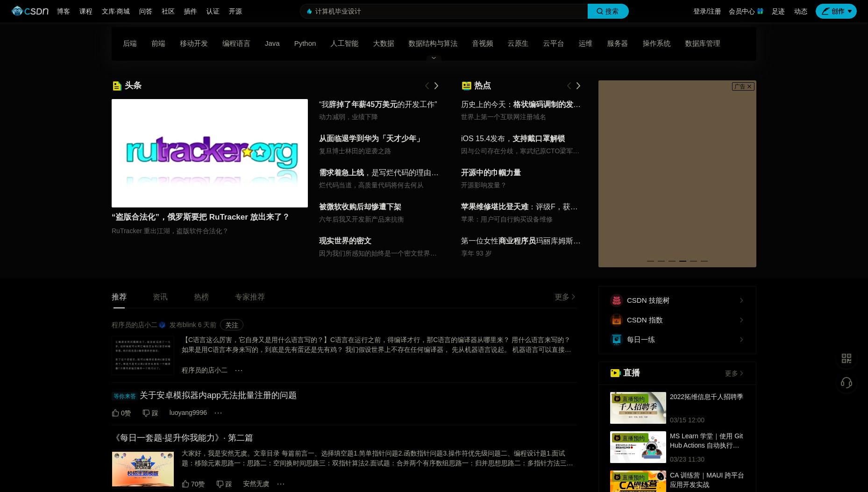868x492 pixels.
Task: Click verified badge beside 程序员的店小二
Action: [x=162, y=325]
